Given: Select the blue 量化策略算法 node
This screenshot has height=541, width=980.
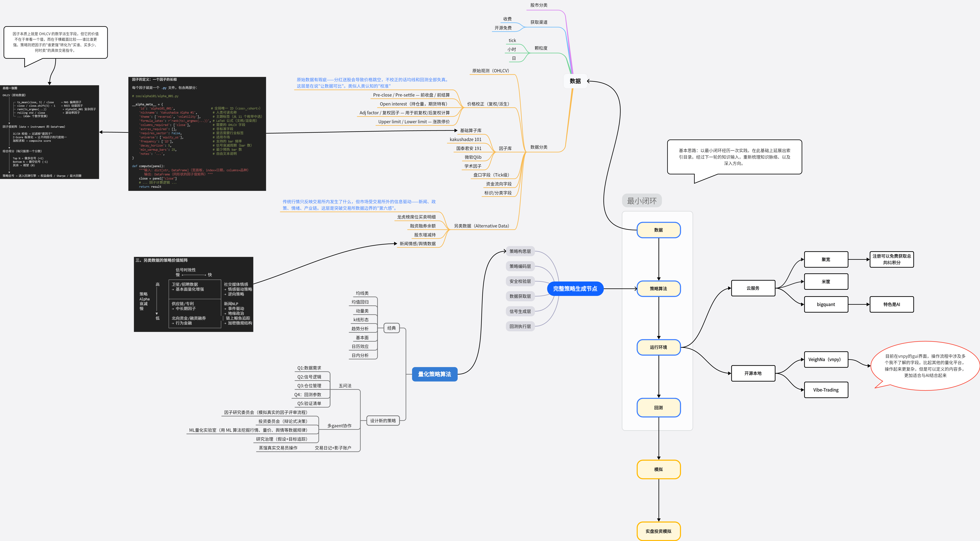Looking at the screenshot, I should [435, 374].
